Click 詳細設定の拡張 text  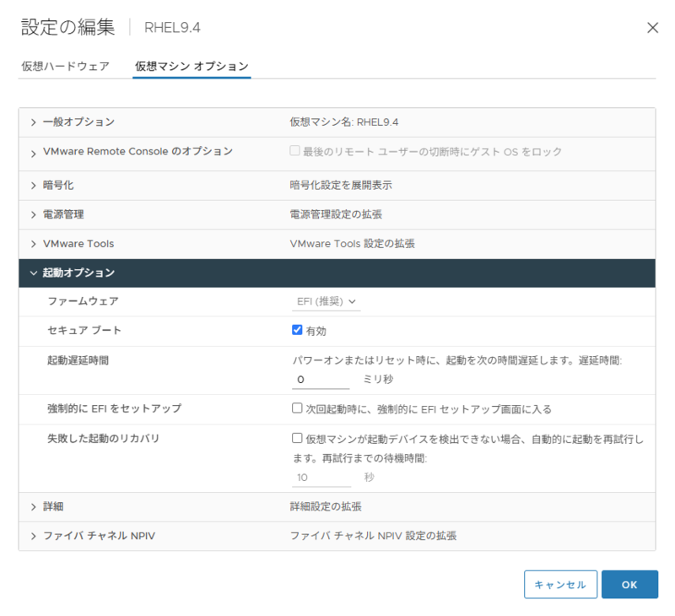pyautogui.click(x=326, y=506)
